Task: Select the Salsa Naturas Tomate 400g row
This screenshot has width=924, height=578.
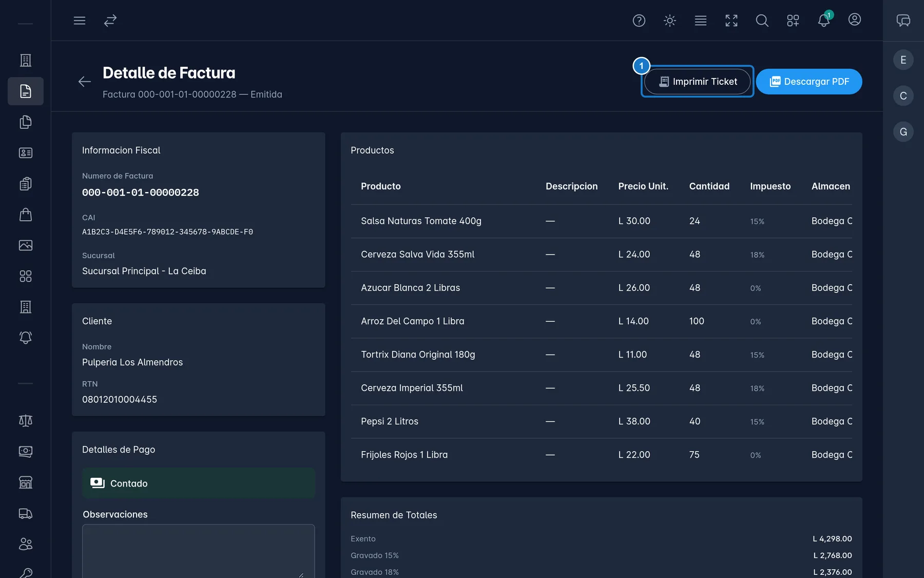Action: (602, 221)
